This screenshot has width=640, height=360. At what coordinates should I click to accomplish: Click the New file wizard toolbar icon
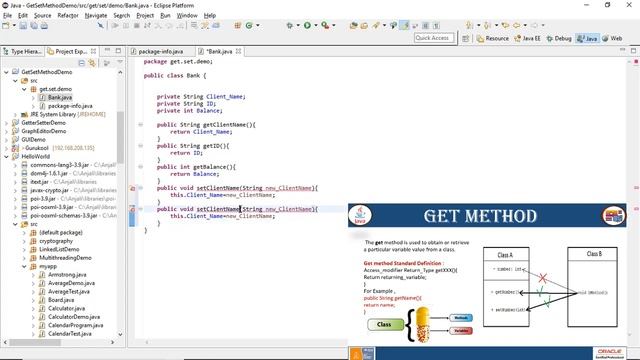point(6,25)
